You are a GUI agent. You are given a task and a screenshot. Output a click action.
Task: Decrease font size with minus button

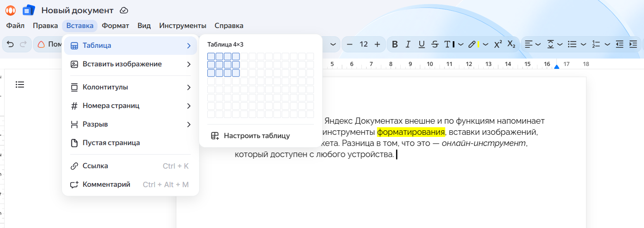pyautogui.click(x=350, y=45)
